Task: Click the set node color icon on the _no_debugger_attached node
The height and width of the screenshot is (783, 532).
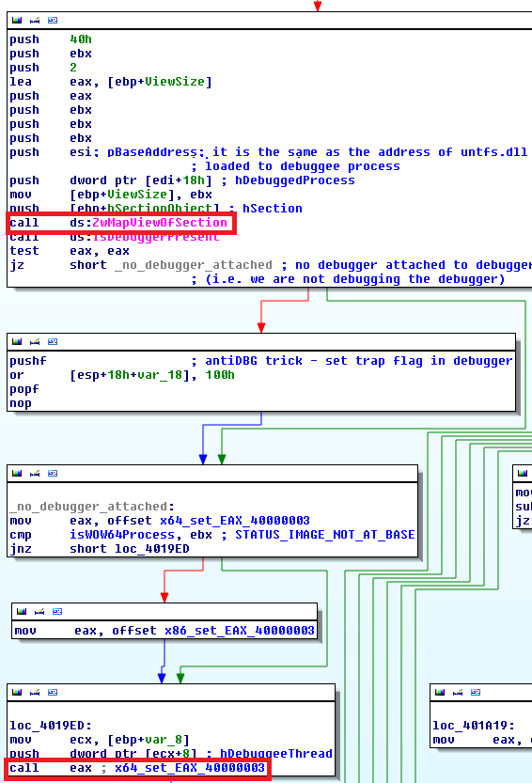Action: tap(17, 474)
